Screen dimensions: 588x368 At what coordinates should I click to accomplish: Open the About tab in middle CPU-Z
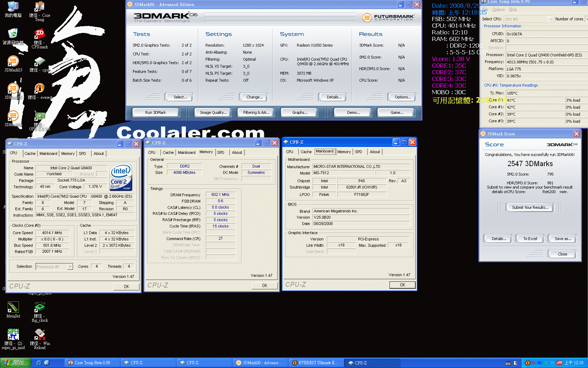tap(237, 152)
